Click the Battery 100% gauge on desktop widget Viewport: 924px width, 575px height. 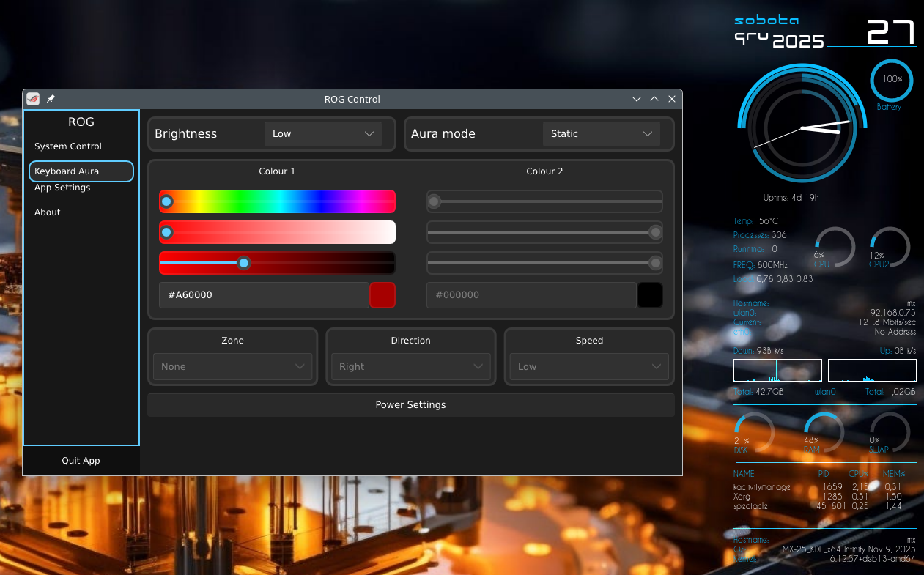coord(892,81)
